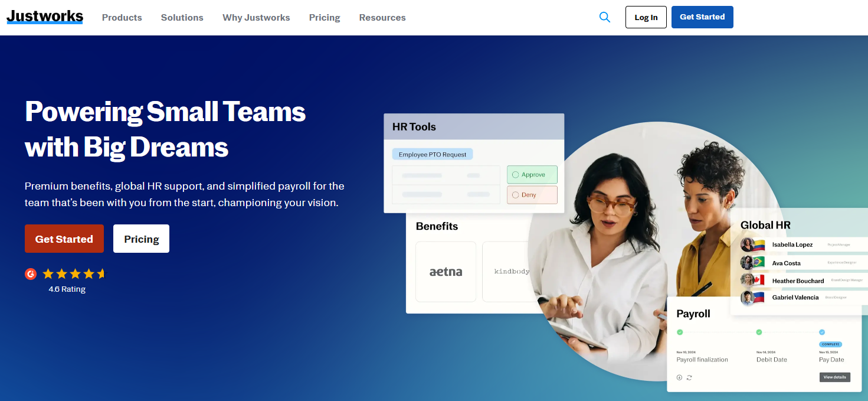Viewport: 868px width, 401px height.
Task: Click the "Nov 10, 2024" date
Action: [x=684, y=352]
